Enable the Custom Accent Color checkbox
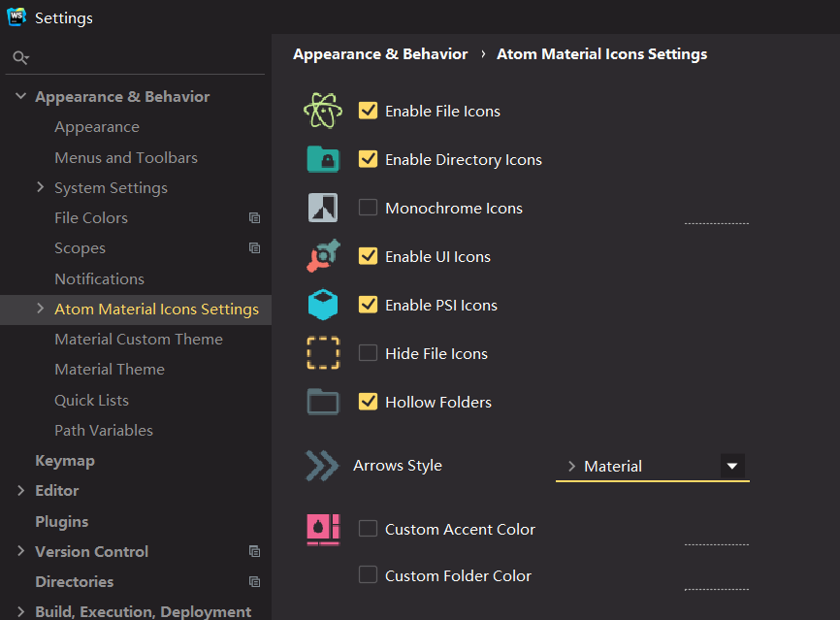The image size is (840, 620). (x=368, y=529)
